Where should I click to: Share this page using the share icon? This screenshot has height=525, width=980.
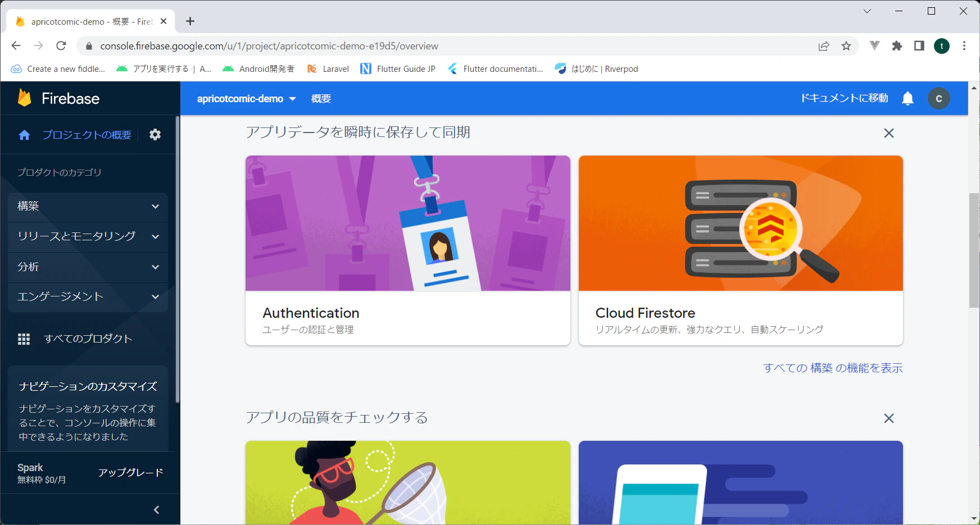point(824,46)
